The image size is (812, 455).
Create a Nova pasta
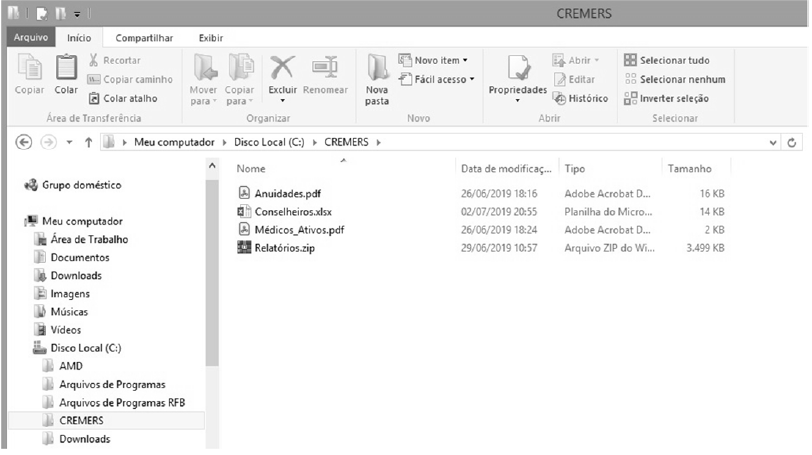coord(377,79)
